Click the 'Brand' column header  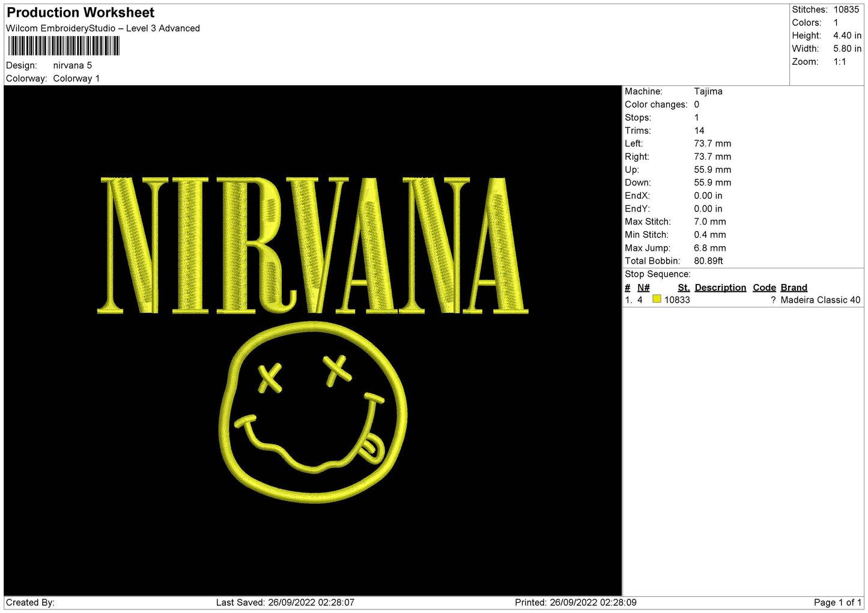[794, 288]
